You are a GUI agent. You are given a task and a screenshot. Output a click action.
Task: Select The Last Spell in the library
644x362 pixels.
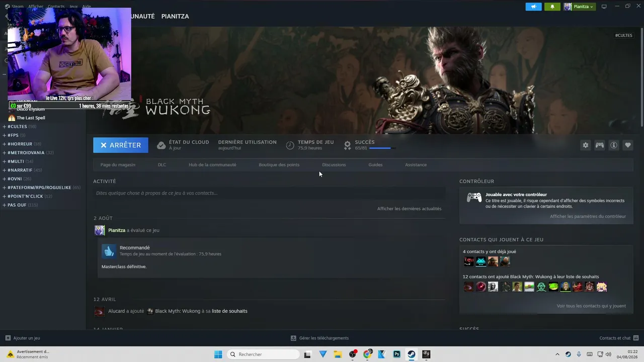point(31,118)
